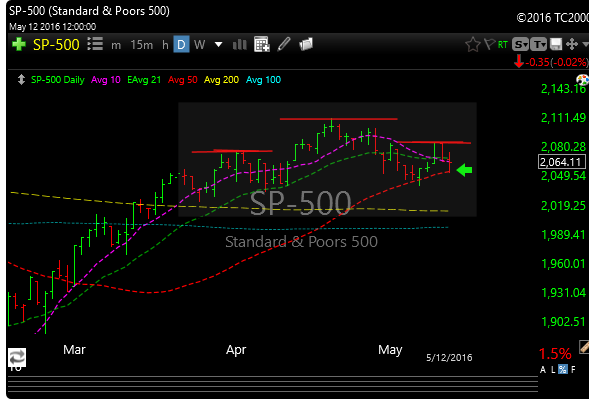Select the pencil drawing tools icon

(284, 44)
